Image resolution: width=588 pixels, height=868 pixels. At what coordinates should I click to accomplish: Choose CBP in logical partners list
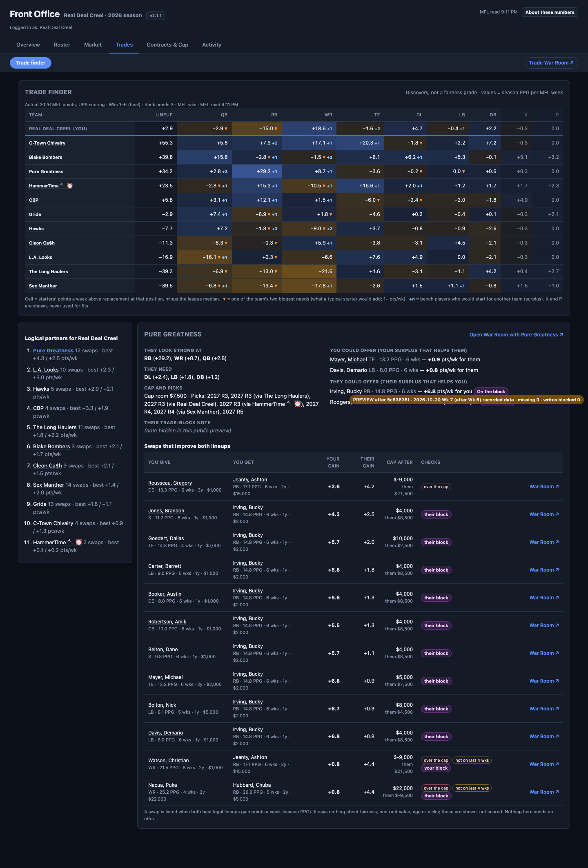38,408
